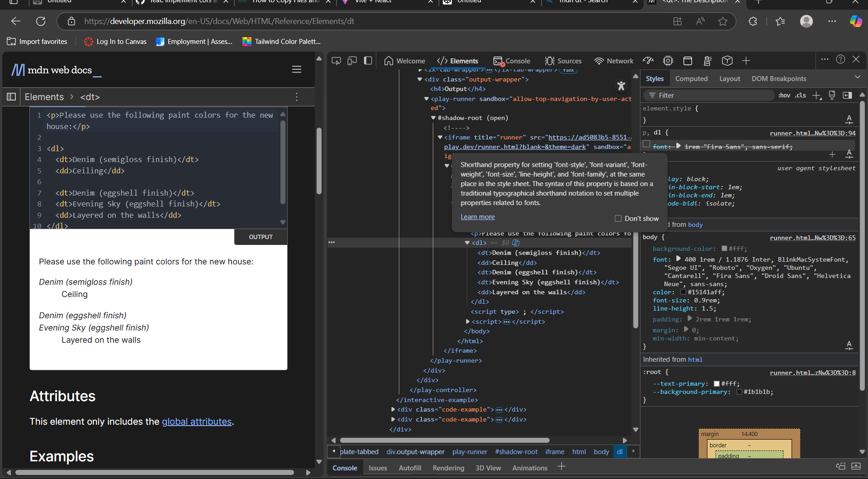Collapse the #shadow-root node
Image resolution: width=868 pixels, height=479 pixels.
(433, 118)
